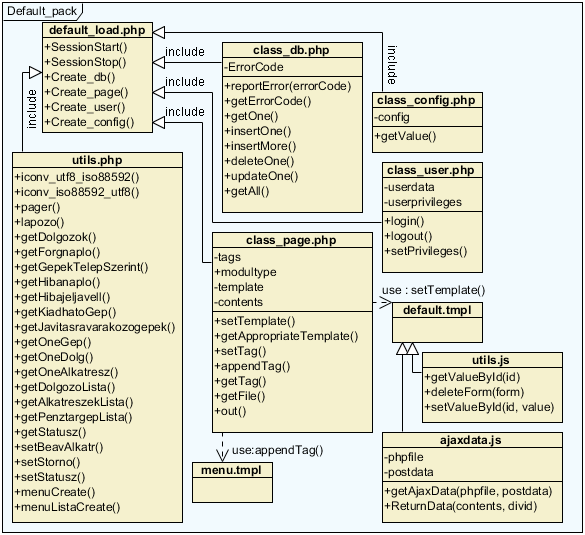Select the class_page.php class title
Screen dimensions: 585x535
pos(291,240)
